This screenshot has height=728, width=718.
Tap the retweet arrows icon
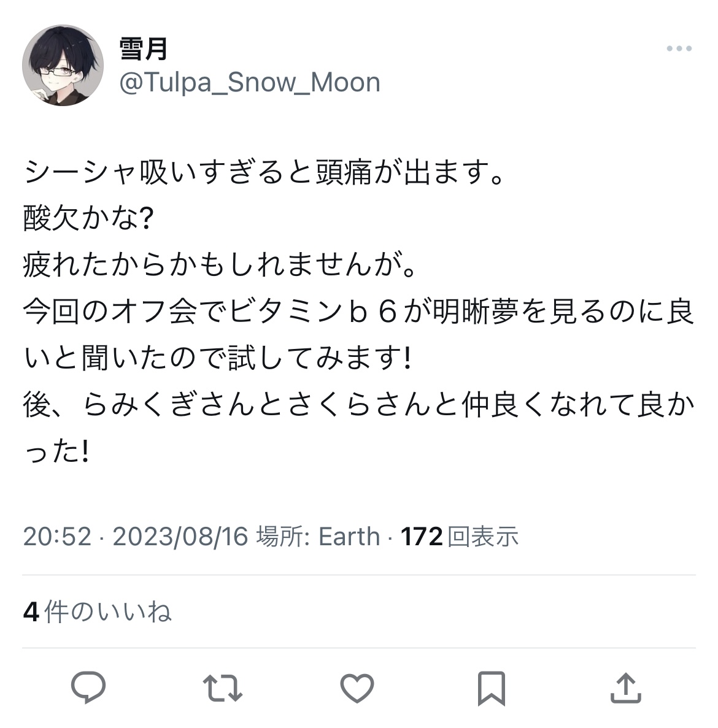223,688
